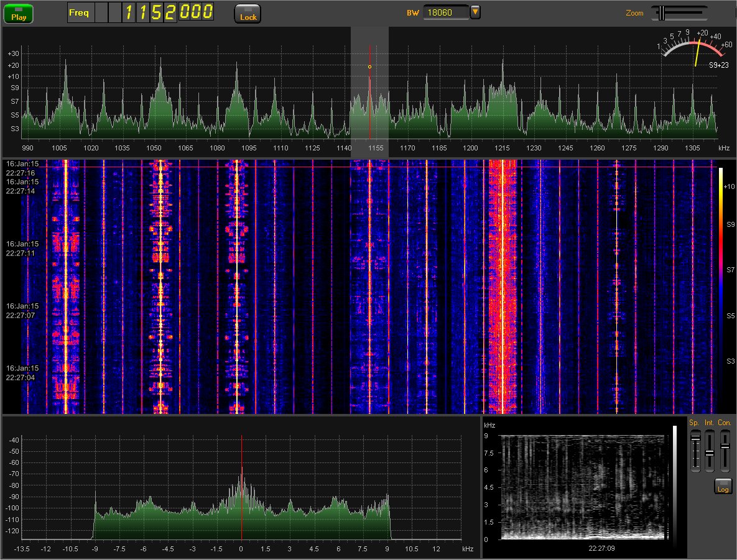Click the 1050 kHz label on frequency axis
The image size is (737, 560).
[154, 149]
